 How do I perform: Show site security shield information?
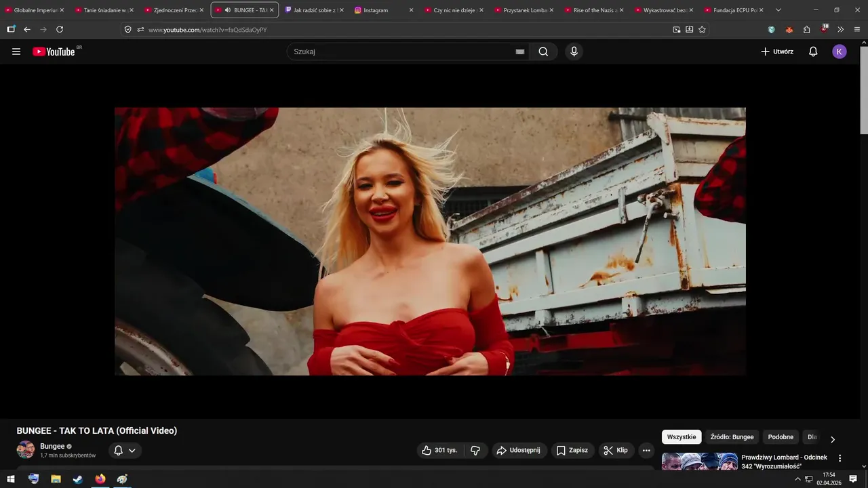tap(128, 30)
